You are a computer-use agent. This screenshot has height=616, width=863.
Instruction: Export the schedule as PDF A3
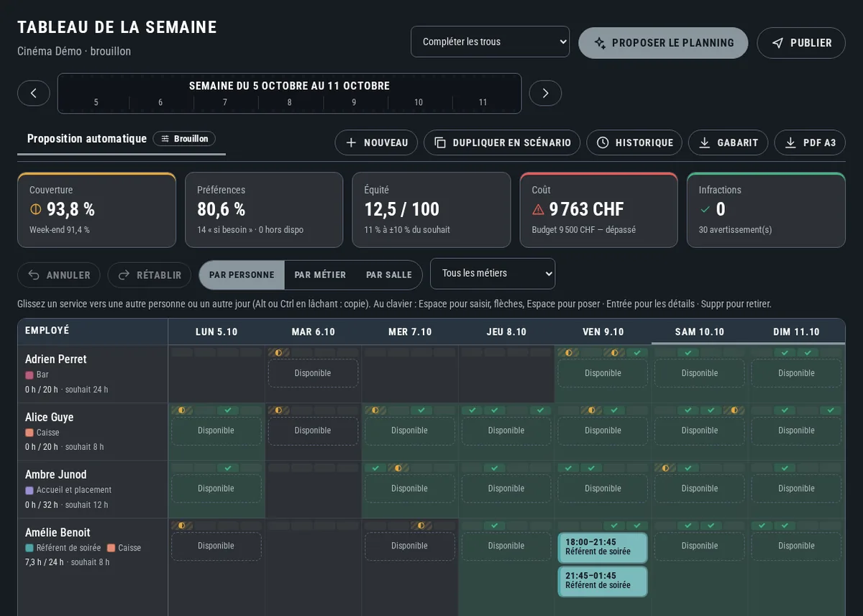pos(810,142)
